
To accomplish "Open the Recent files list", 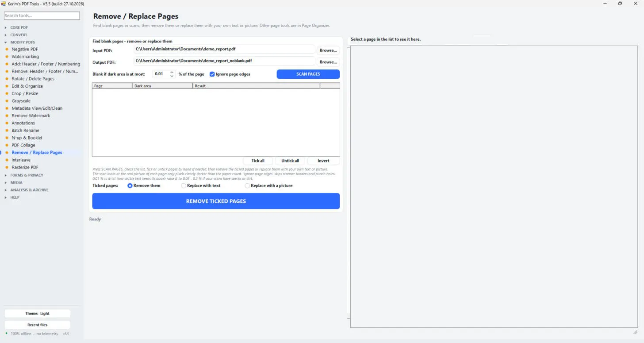I will 38,325.
